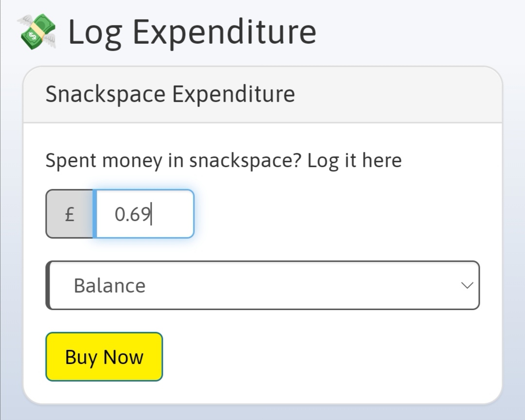525x420 pixels.
Task: Click the word "Snackspace" in card header
Action: [105, 94]
